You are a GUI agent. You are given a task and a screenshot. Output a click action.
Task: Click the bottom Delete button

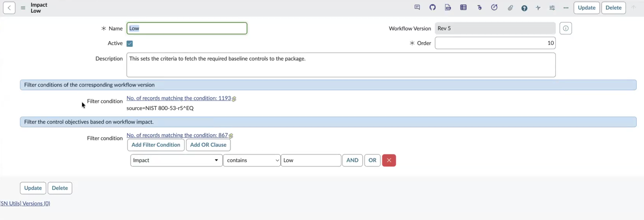coord(60,188)
